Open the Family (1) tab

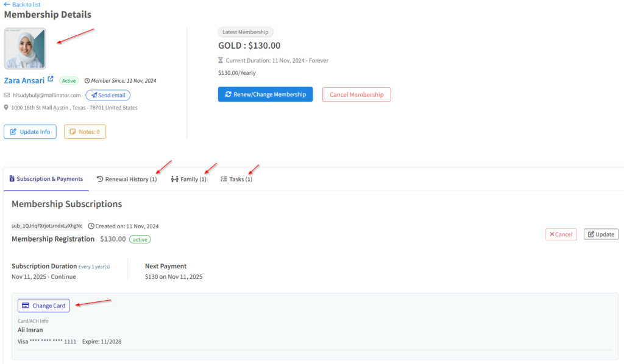(189, 179)
